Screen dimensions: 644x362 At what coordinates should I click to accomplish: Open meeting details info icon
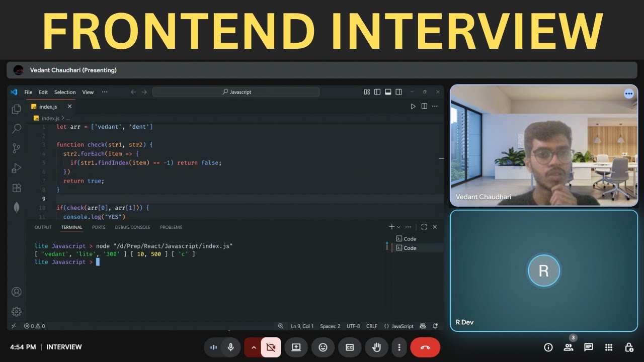(548, 347)
